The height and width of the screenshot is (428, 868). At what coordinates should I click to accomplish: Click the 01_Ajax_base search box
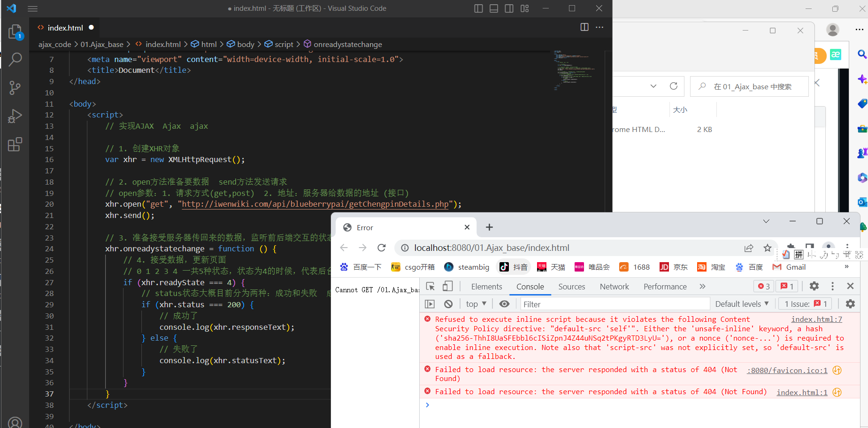(x=750, y=86)
